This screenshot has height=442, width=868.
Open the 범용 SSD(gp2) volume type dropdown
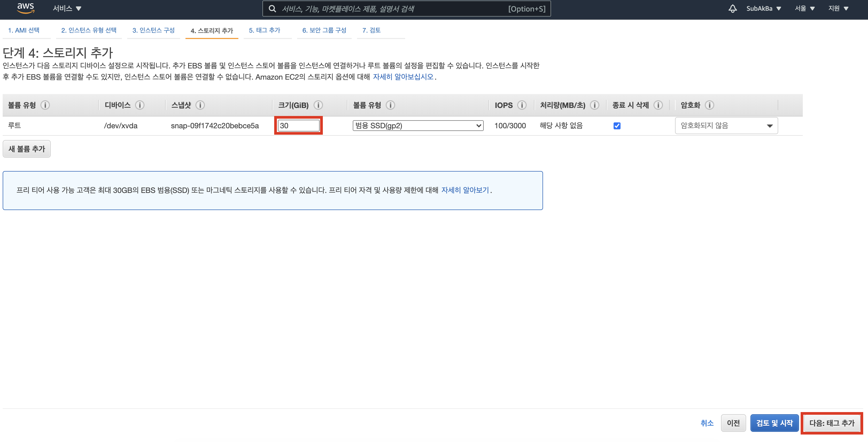tap(418, 126)
